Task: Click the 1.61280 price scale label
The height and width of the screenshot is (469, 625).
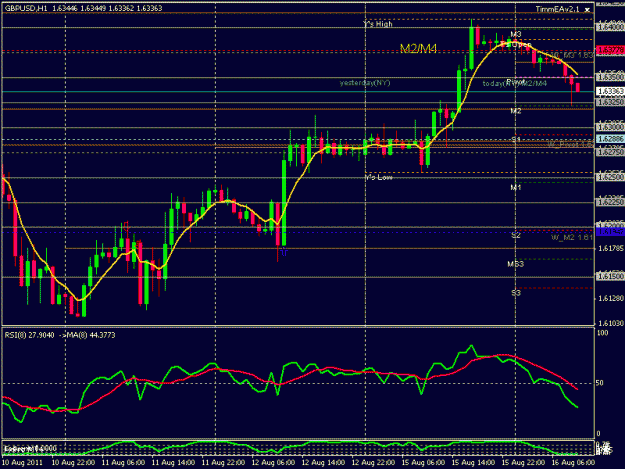Action: coord(611,298)
